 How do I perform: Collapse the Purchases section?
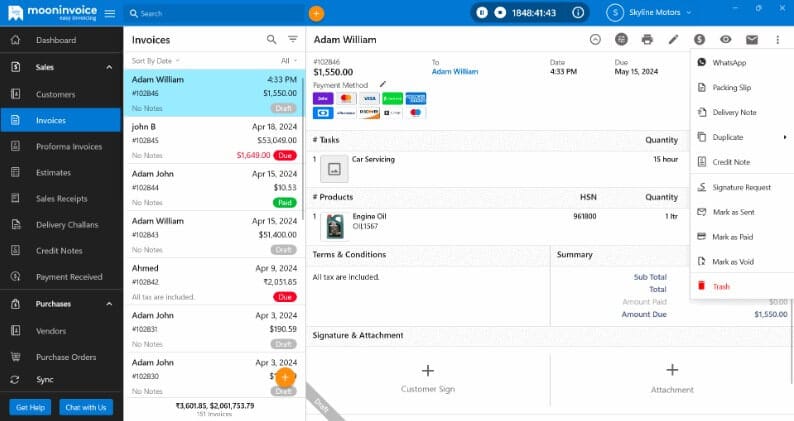pos(109,304)
